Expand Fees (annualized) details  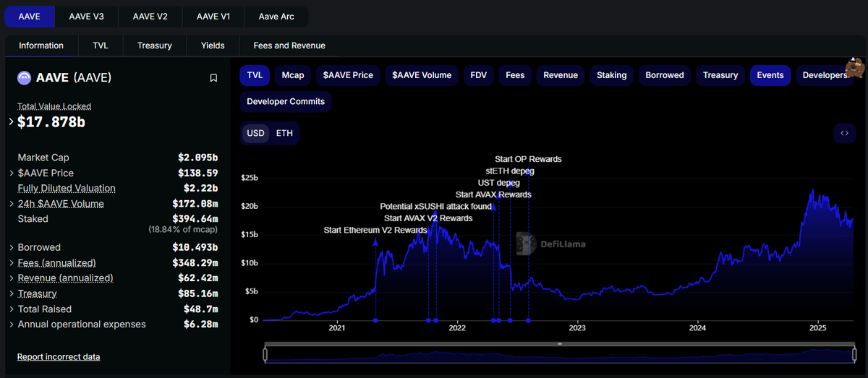(x=11, y=263)
